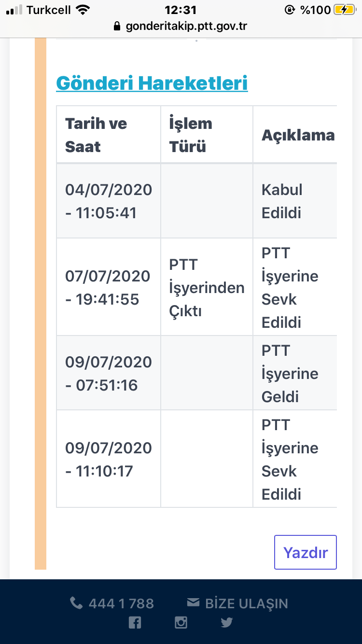Screen dimensions: 362x644
Task: Click the Yazdır button
Action: click(x=306, y=552)
